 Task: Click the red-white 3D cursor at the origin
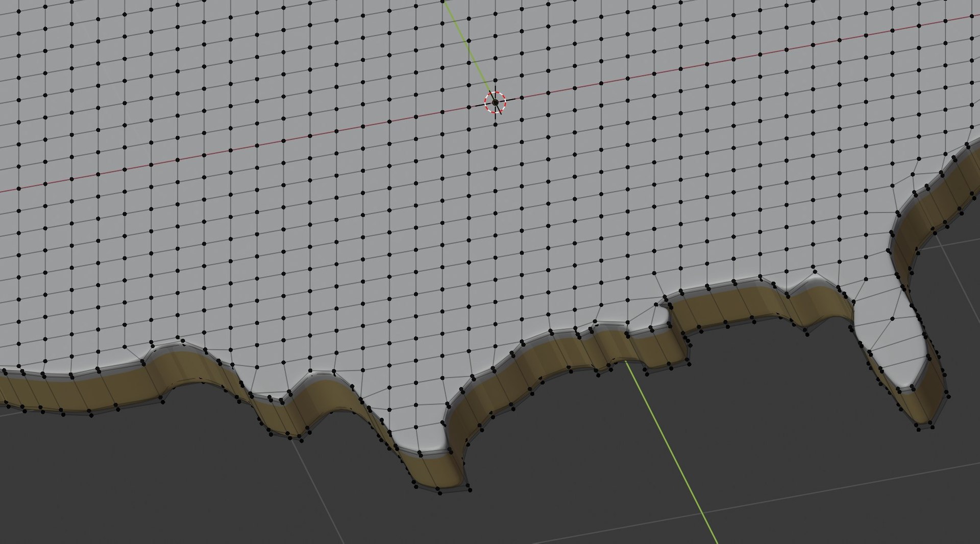495,103
